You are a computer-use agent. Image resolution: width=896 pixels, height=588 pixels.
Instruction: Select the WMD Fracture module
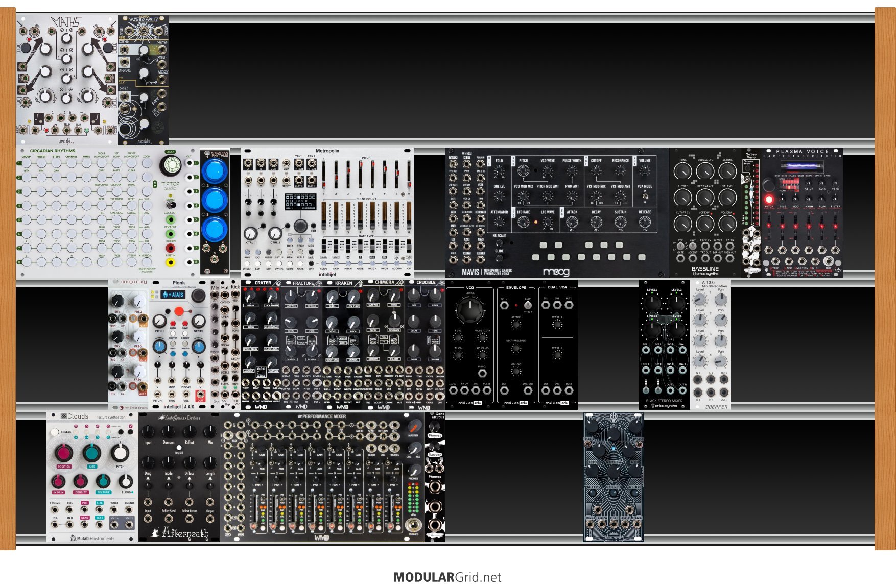[x=302, y=345]
